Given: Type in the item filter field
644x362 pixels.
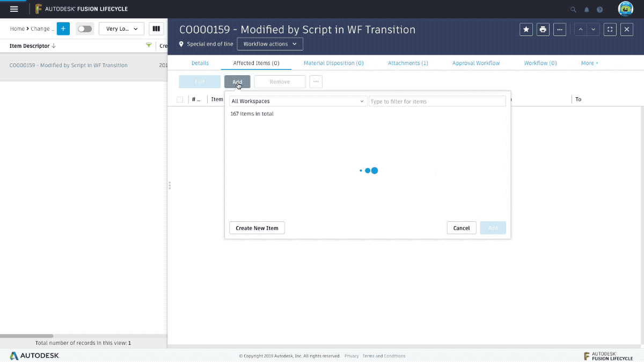Looking at the screenshot, I should (x=437, y=101).
